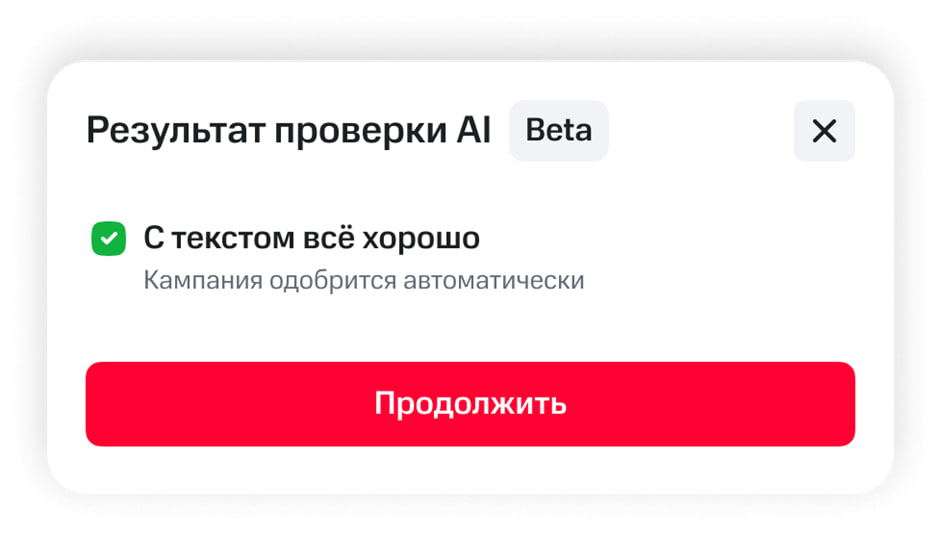Click the green checkmark icon
940x535 pixels.
[109, 239]
